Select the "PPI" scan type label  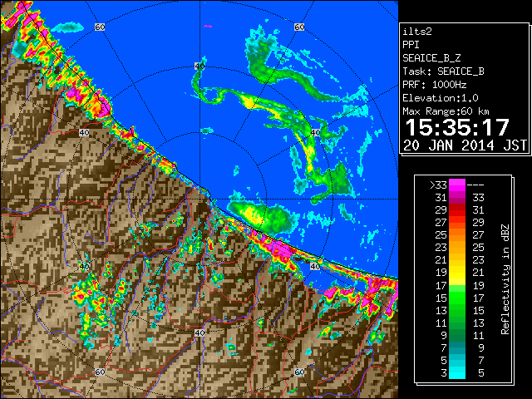click(411, 45)
